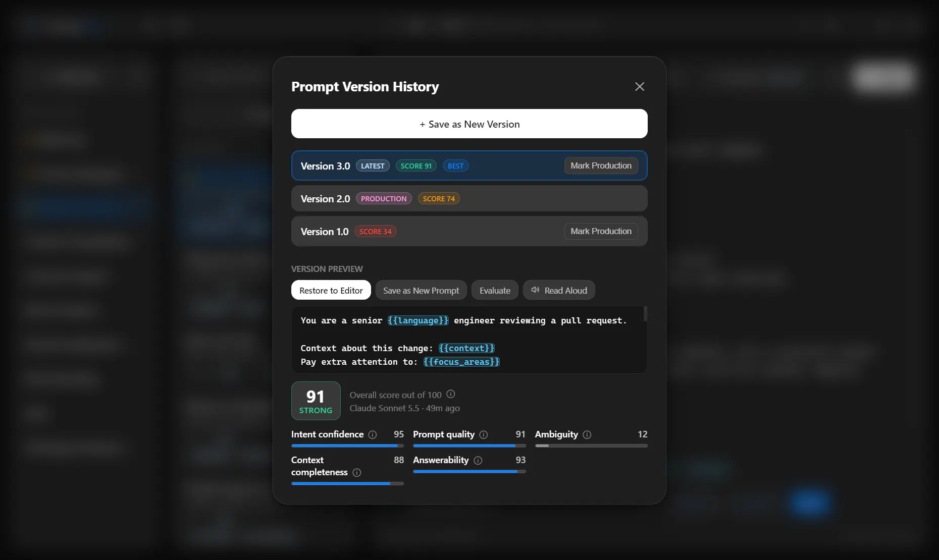Click the {{focus_areas}} variable in preview
939x560 pixels.
(x=461, y=362)
